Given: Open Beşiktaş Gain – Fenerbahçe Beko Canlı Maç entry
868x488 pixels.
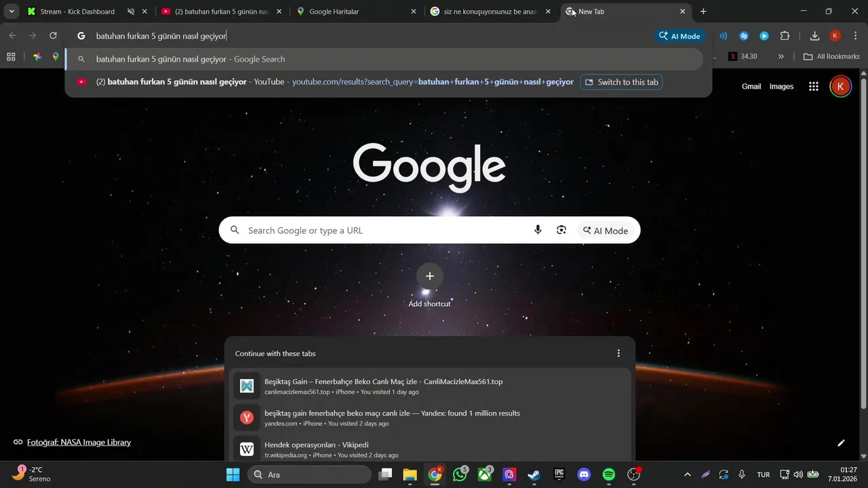Looking at the screenshot, I should pyautogui.click(x=430, y=386).
